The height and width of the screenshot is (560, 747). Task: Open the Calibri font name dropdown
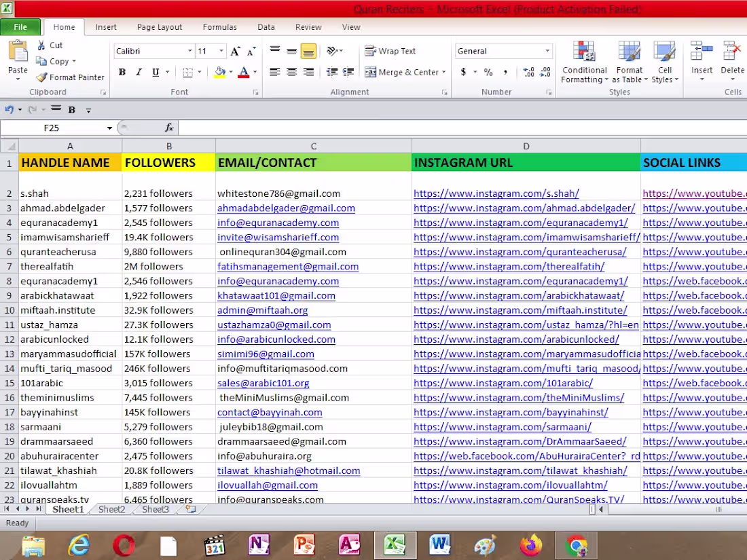click(189, 51)
